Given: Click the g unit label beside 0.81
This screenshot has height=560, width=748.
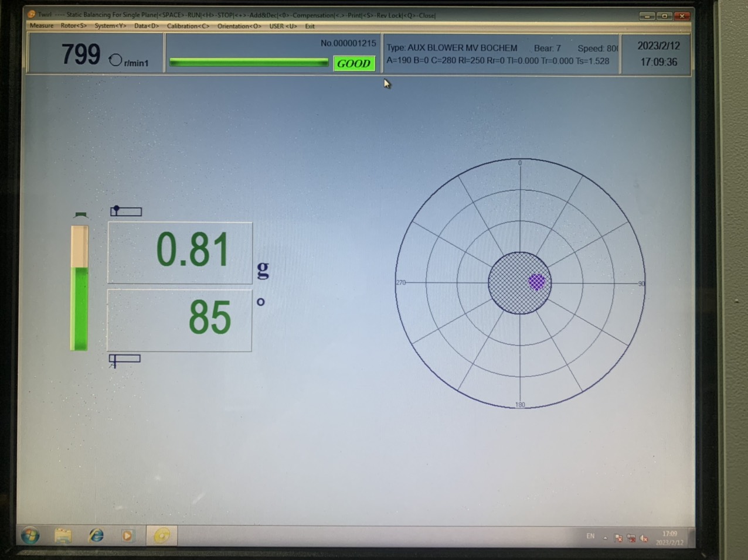Looking at the screenshot, I should [x=263, y=269].
